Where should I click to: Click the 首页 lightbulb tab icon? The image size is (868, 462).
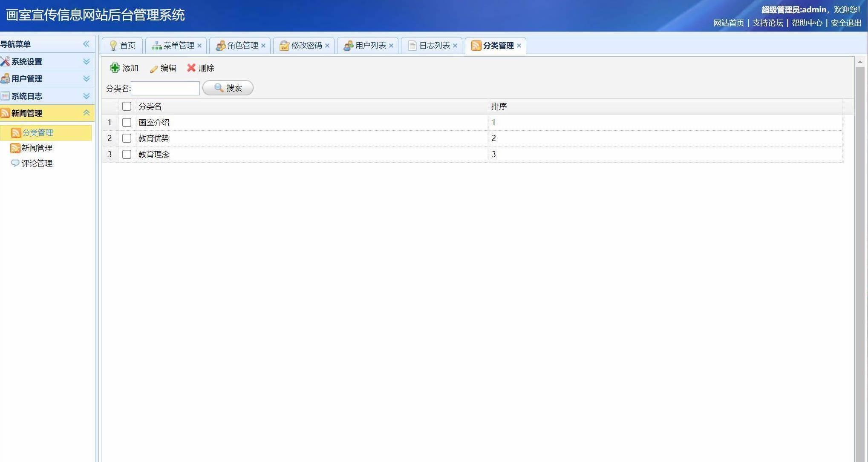(113, 45)
